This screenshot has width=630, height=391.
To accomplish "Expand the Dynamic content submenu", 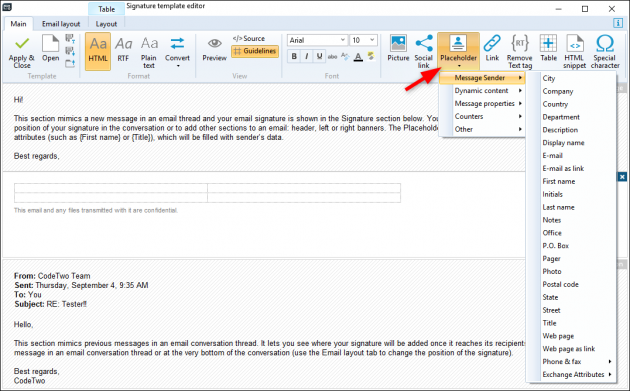I will pyautogui.click(x=483, y=91).
